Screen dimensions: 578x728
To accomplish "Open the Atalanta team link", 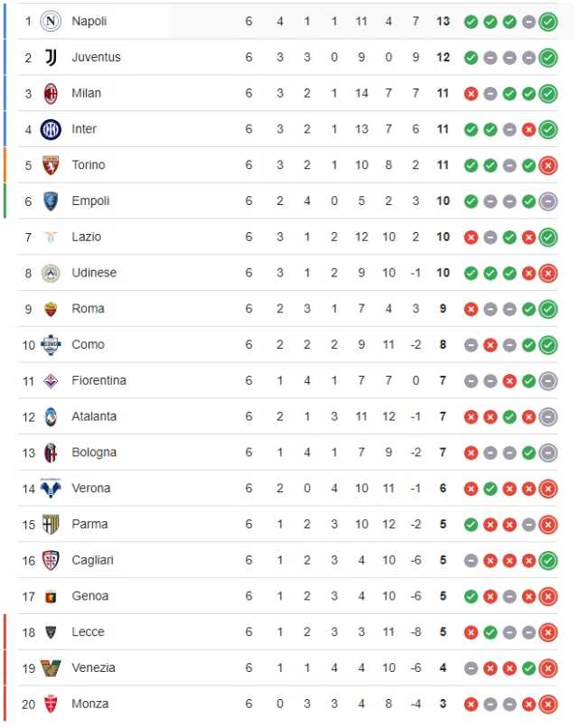I will point(94,416).
